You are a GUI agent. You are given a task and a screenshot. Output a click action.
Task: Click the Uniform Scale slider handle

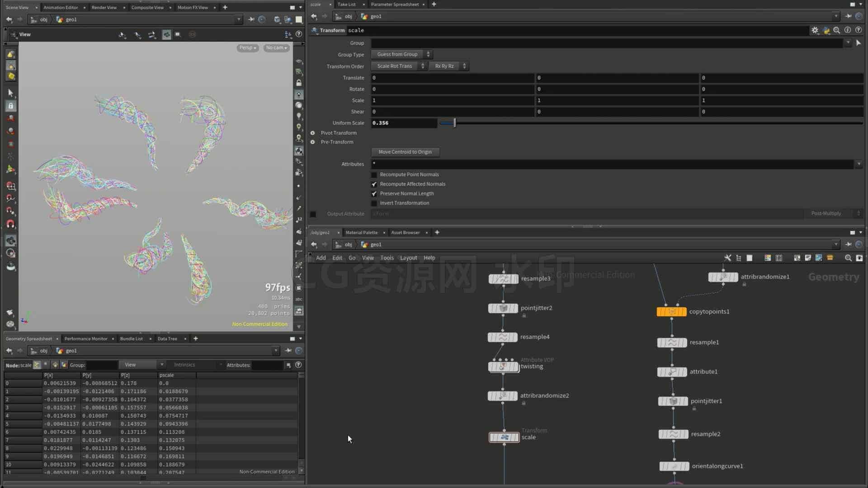pyautogui.click(x=455, y=123)
